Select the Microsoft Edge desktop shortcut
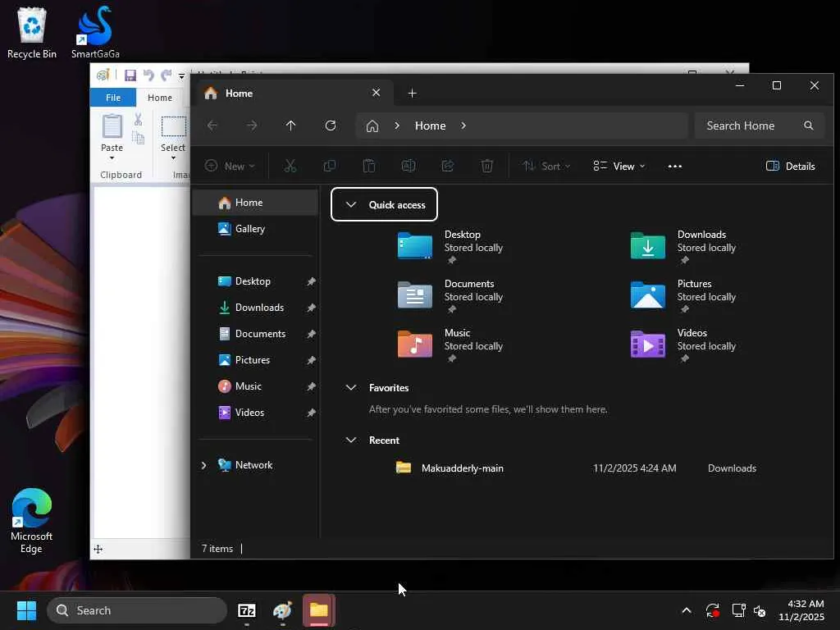This screenshot has width=840, height=630. [32, 521]
